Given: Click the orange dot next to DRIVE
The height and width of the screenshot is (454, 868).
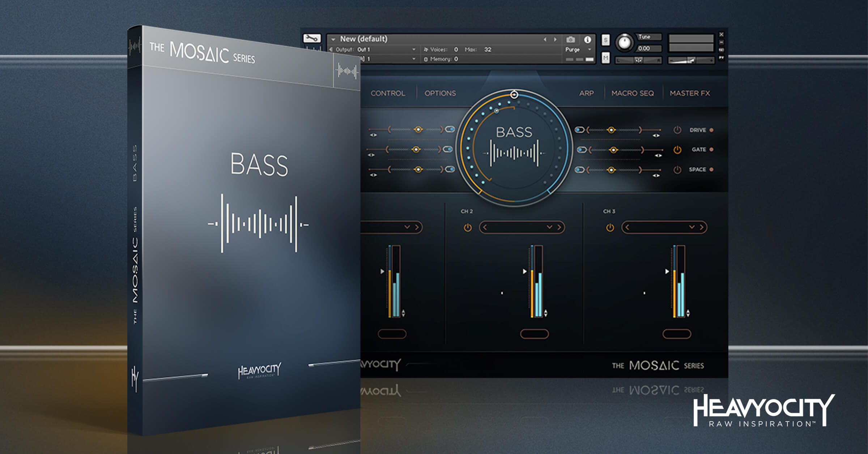Looking at the screenshot, I should pos(711,130).
